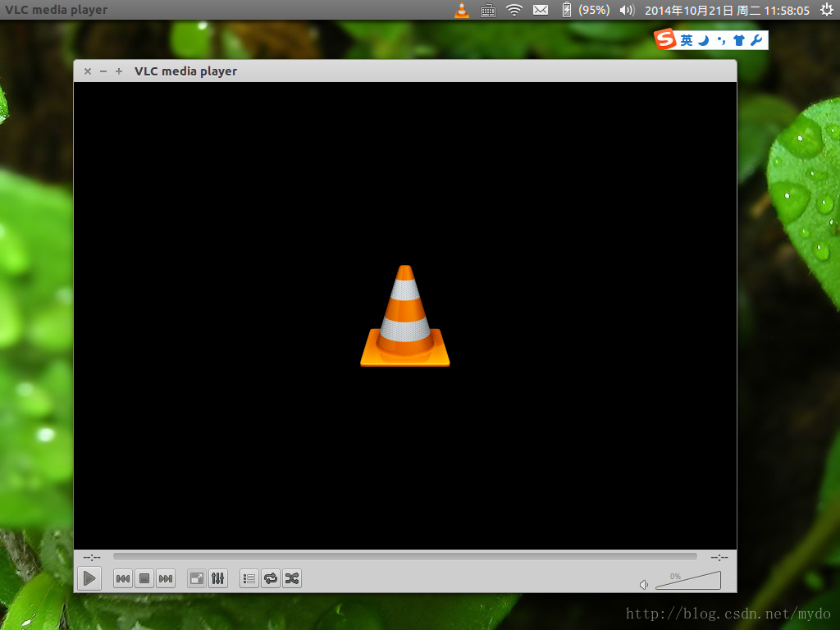Viewport: 840px width, 630px height.
Task: Open VLC cone tray indicator in top panel
Action: tap(462, 10)
